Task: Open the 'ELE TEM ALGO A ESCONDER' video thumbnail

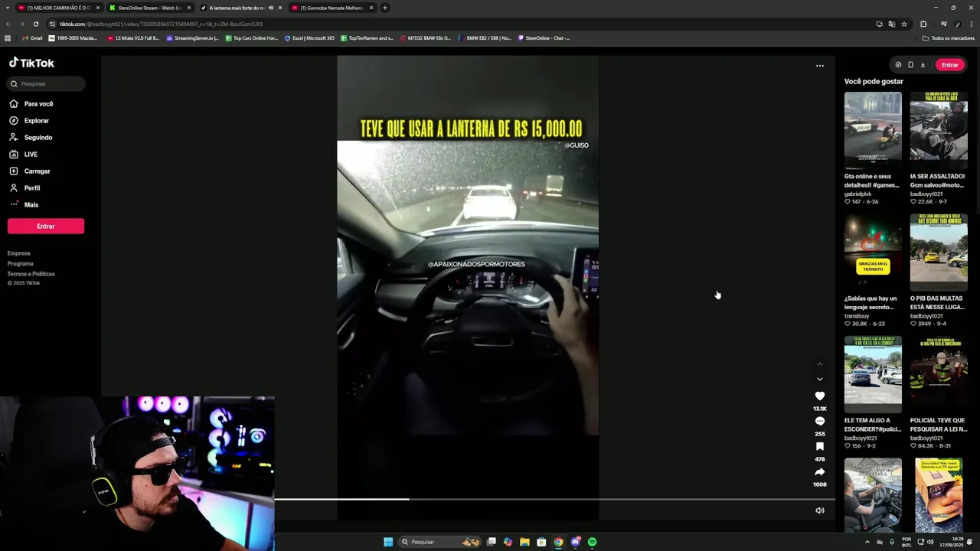Action: 873,374
